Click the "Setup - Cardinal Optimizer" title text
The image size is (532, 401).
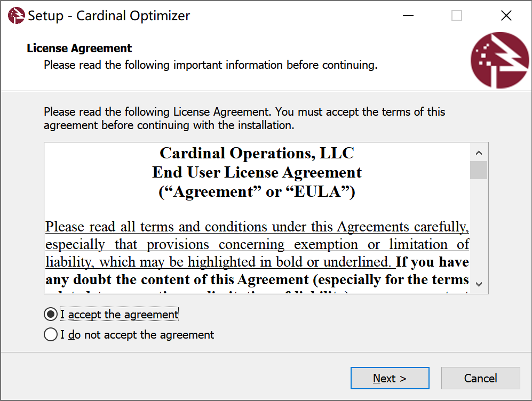109,16
